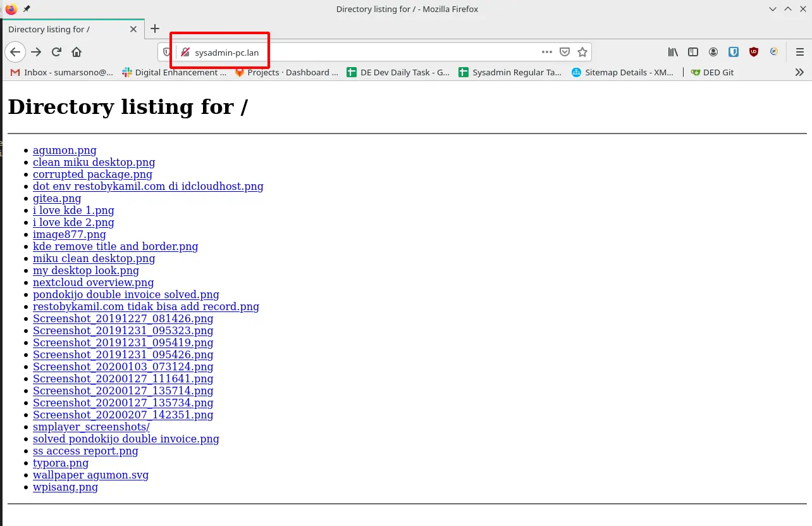Save page to Pocket

pyautogui.click(x=565, y=52)
